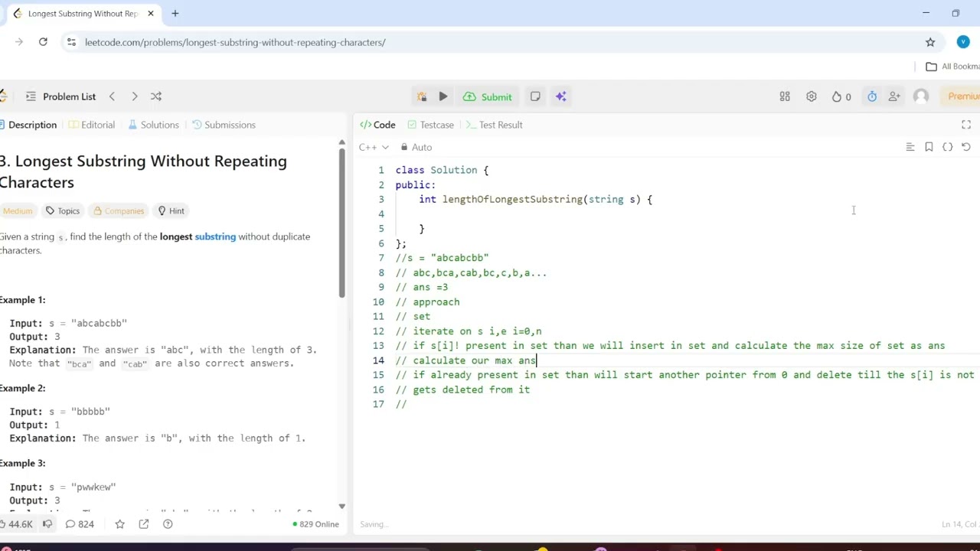980x551 pixels.
Task: Open the notes icon
Action: 535,96
